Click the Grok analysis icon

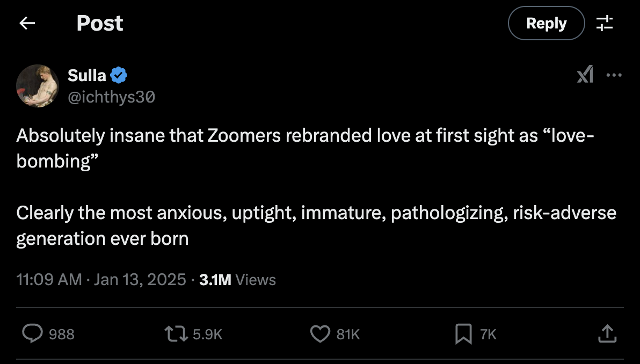coord(585,75)
